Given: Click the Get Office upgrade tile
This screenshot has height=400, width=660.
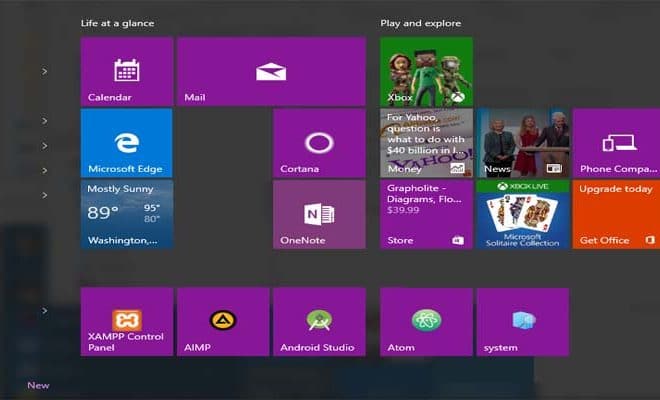Looking at the screenshot, I should tap(616, 214).
